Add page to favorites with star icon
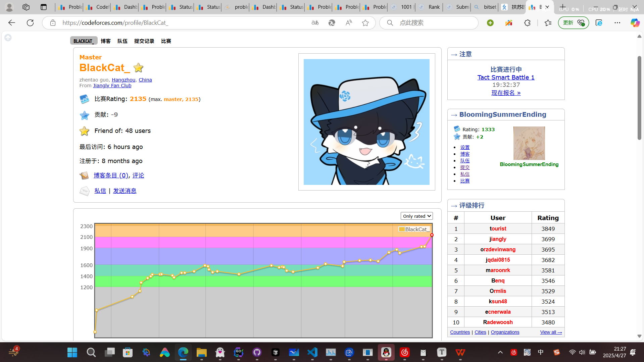Screen dimensions: 644x362 [365, 23]
